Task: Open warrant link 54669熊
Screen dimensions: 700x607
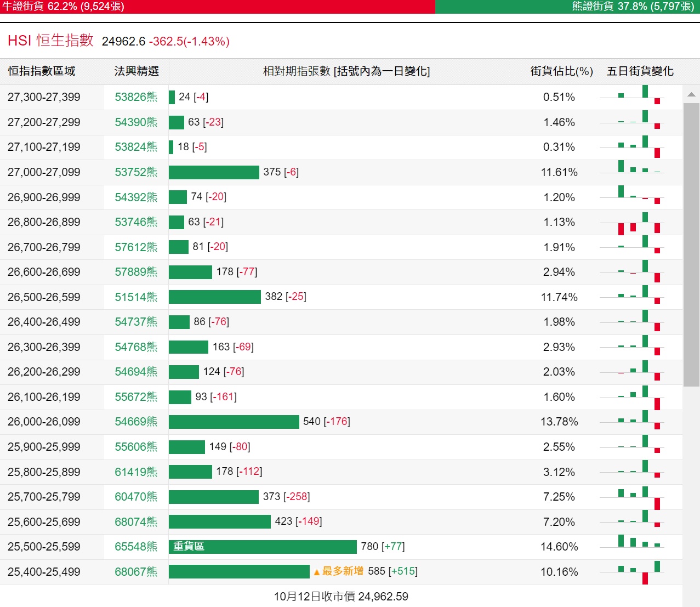Action: (136, 422)
